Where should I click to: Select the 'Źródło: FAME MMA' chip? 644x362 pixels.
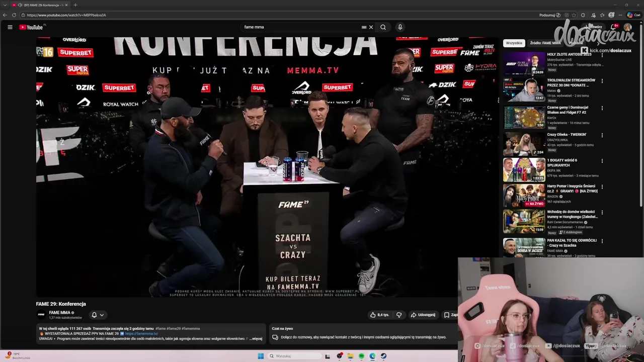point(545,43)
